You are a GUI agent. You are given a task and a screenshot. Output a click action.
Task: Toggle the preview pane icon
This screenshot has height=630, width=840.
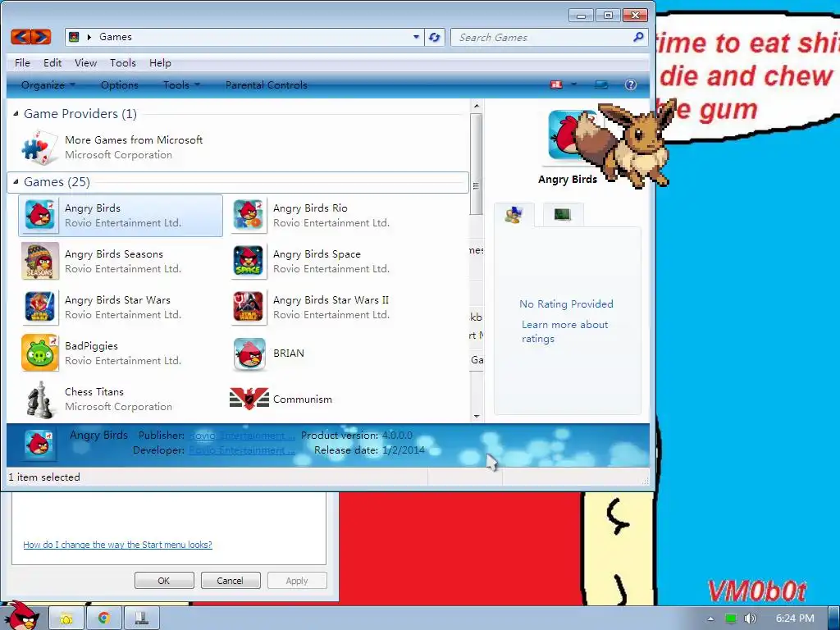click(x=601, y=84)
